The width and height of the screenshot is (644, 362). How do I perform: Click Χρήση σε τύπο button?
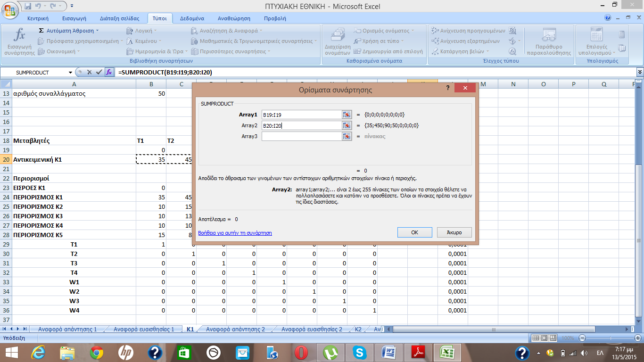click(380, 41)
